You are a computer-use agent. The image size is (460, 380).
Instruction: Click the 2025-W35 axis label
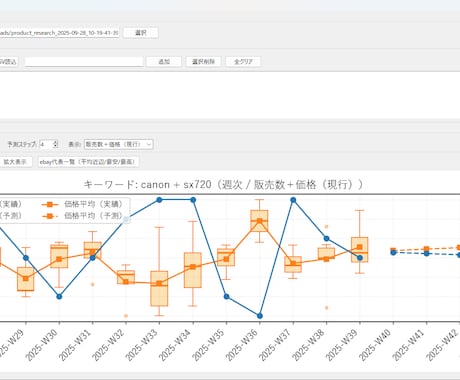tap(209, 345)
